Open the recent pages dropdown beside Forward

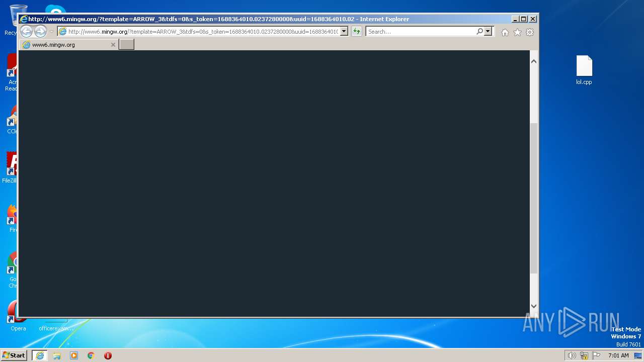coord(51,32)
